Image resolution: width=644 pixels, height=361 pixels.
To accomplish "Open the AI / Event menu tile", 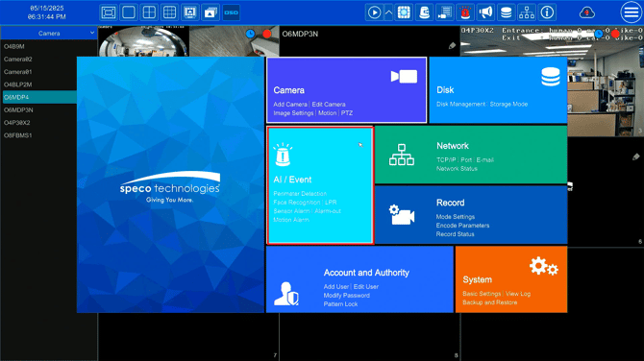I will [320, 185].
